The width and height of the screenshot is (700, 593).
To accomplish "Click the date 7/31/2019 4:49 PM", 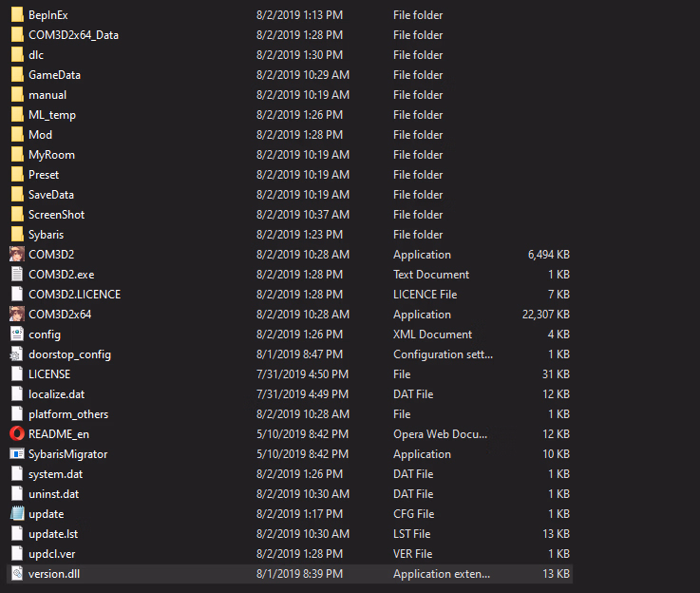I will coord(302,394).
